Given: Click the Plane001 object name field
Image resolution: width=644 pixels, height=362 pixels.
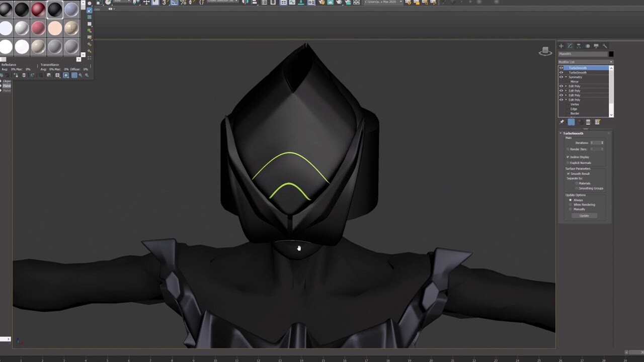Looking at the screenshot, I should click(x=583, y=54).
